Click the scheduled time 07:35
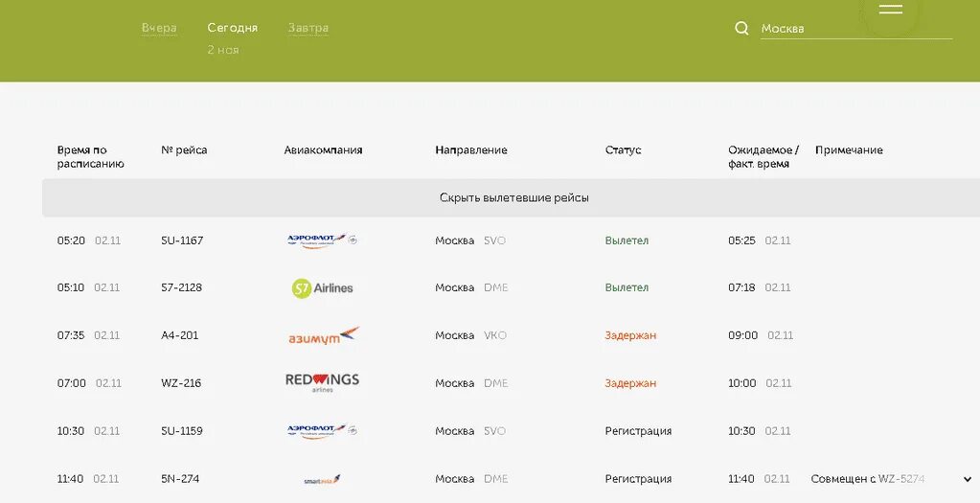The image size is (980, 503). pos(71,335)
